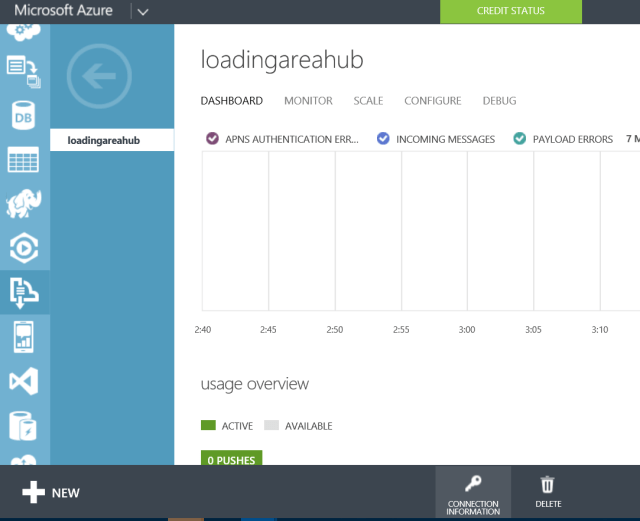Expand the dropdown chevron beside Microsoft Azure
Image resolution: width=640 pixels, height=521 pixels.
coord(142,12)
